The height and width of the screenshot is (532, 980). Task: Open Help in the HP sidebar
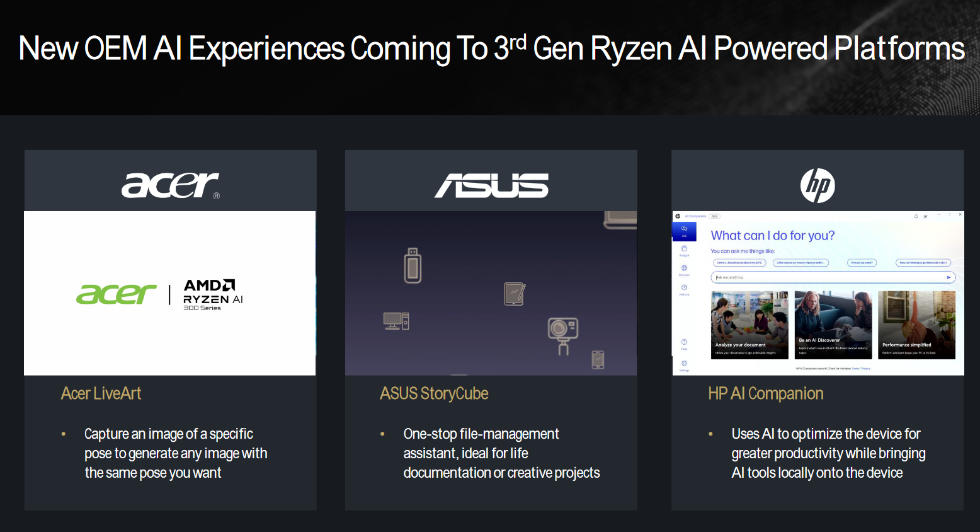pos(684,344)
